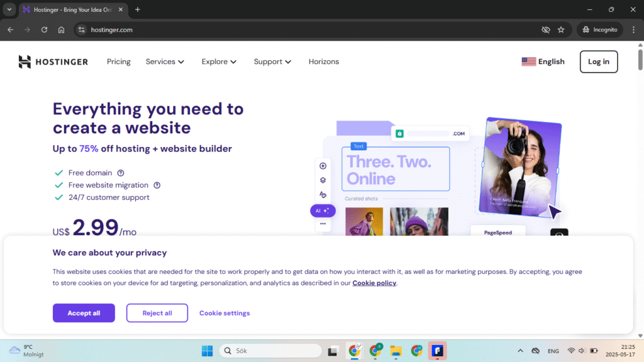Click the taskbar search box Sök
Viewport: 644px width, 362px height.
tap(270, 351)
